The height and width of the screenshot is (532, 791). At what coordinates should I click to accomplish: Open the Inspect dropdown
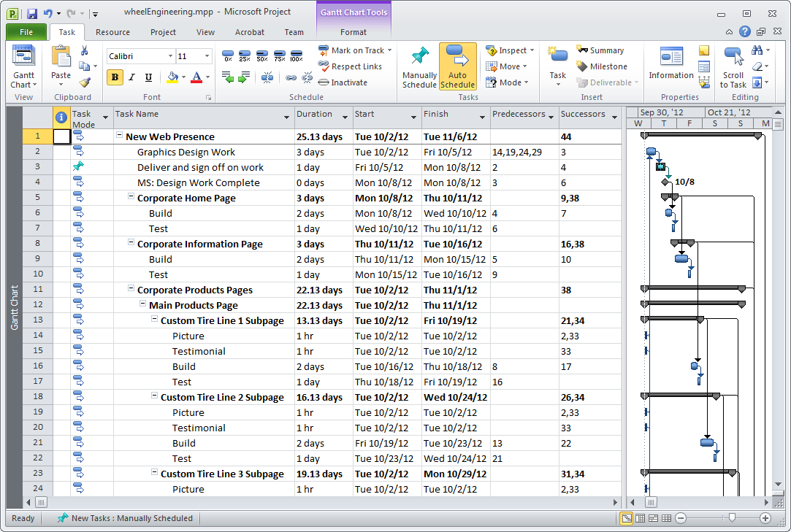pyautogui.click(x=510, y=50)
